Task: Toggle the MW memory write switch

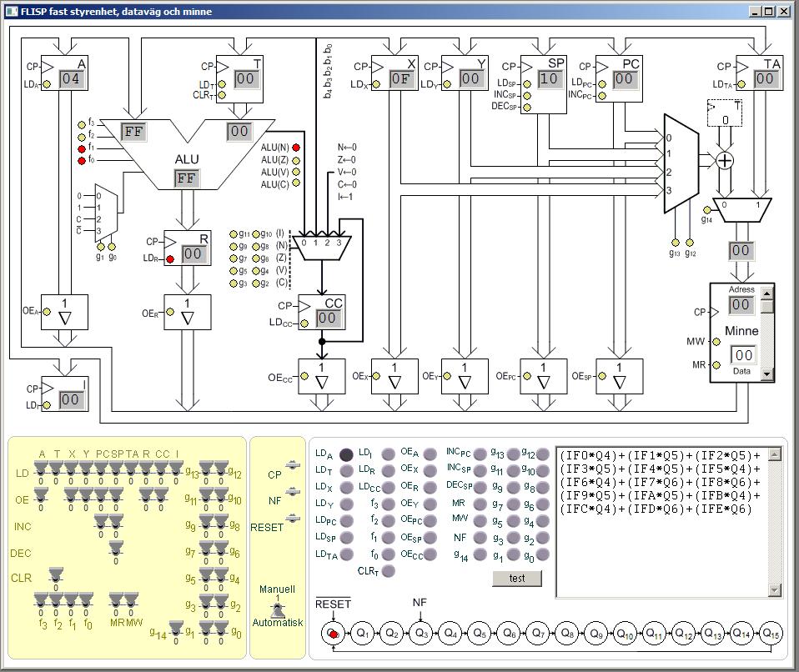Action: [x=131, y=600]
